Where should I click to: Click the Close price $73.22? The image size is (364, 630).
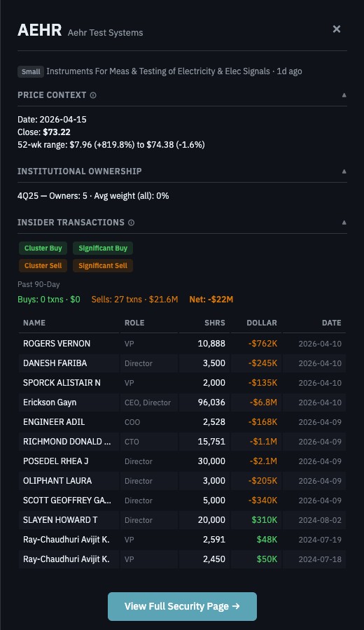pos(57,132)
